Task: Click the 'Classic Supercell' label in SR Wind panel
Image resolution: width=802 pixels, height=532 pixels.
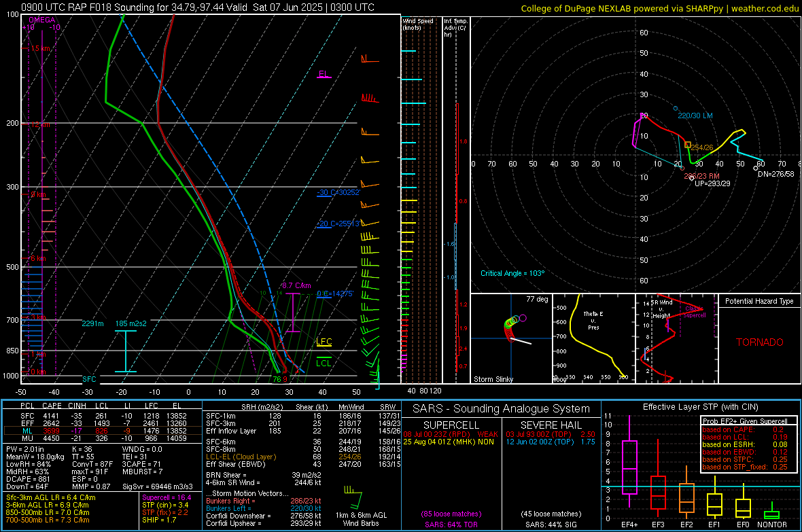Action: 694,312
